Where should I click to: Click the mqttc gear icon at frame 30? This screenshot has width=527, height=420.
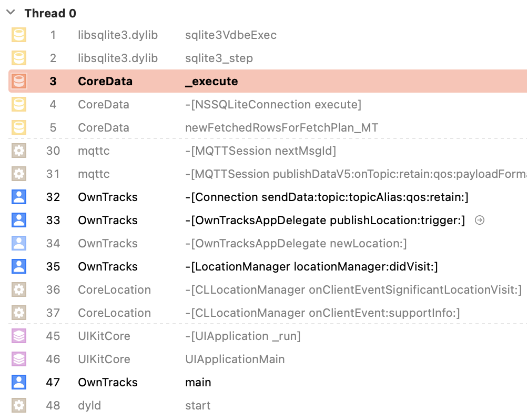19,151
